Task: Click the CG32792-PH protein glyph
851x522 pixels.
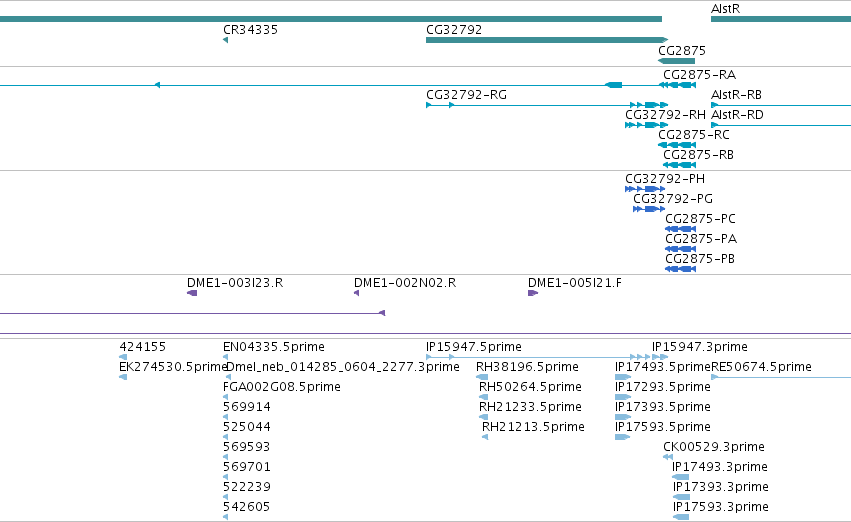Action: pyautogui.click(x=645, y=189)
